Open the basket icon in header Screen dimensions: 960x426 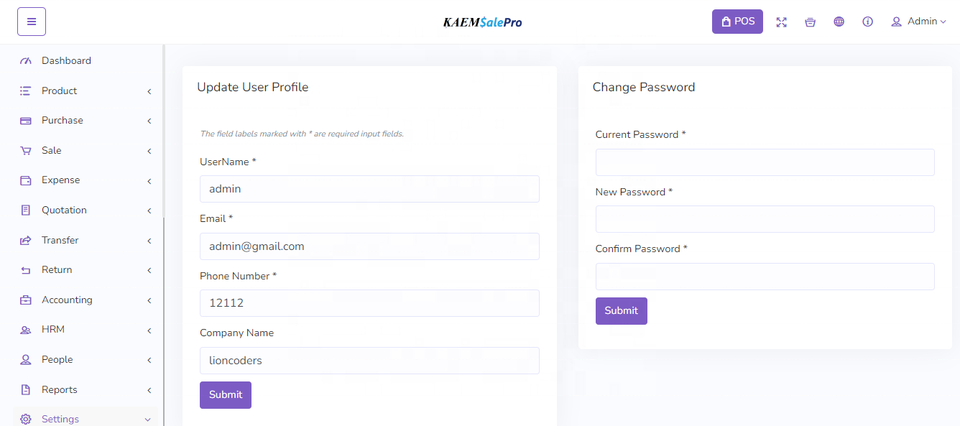click(810, 22)
